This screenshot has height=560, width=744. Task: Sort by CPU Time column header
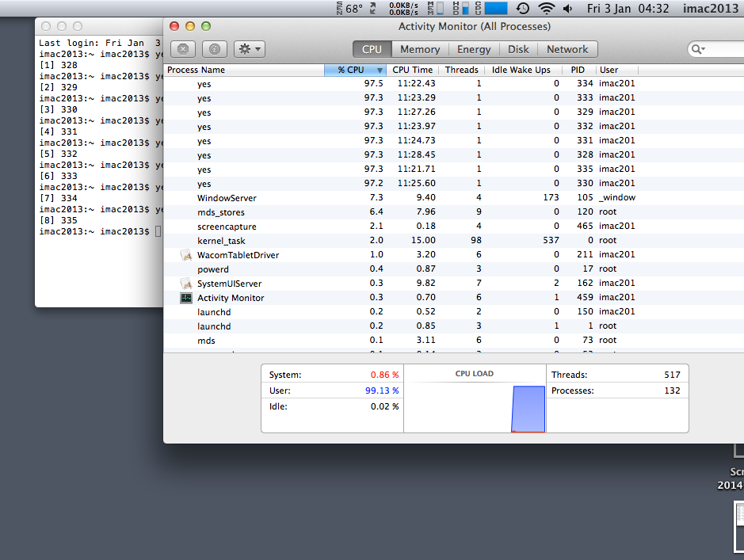point(412,70)
